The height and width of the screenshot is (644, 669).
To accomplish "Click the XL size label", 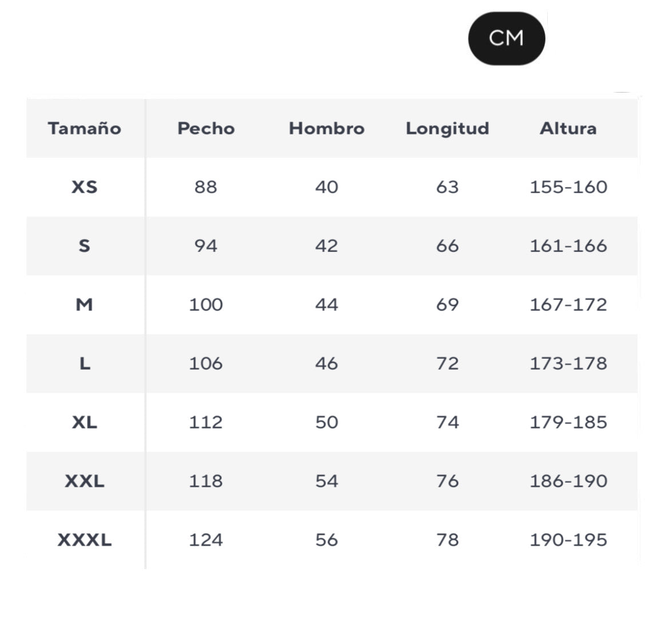I will pos(85,422).
